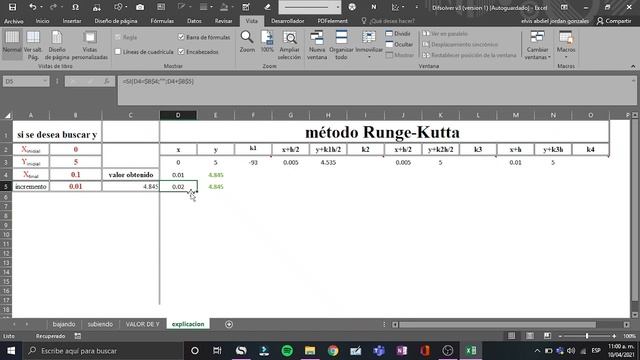Image resolution: width=640 pixels, height=360 pixels.
Task: Open Vistas personalizadas
Action: pyautogui.click(x=89, y=45)
